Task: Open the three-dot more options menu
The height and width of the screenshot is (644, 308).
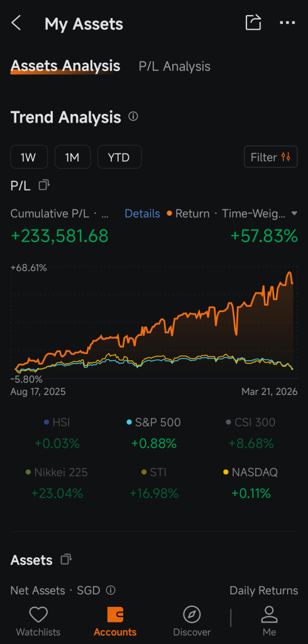Action: [x=287, y=23]
